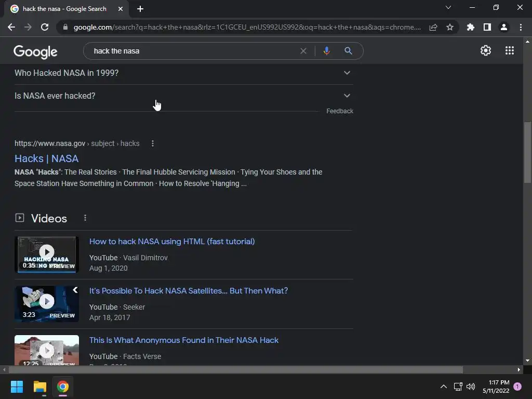Reload the Google search page
Screen dimensions: 532x399
(x=45, y=27)
